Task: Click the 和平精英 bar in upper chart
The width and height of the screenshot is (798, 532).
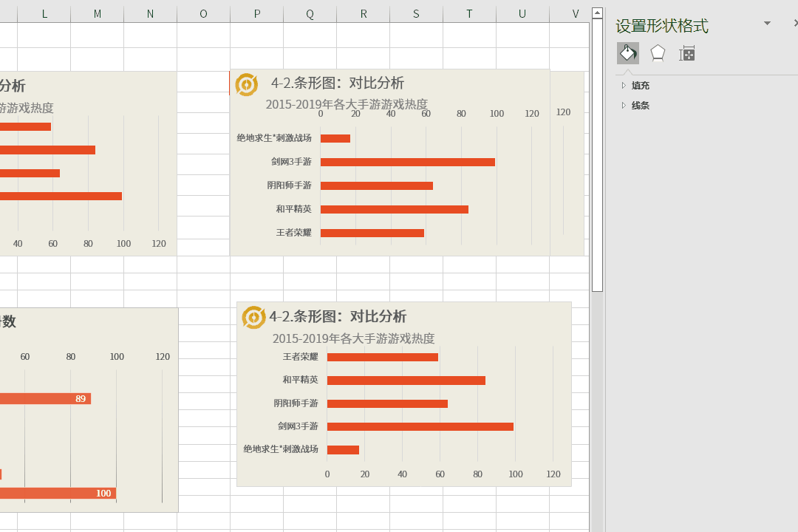Action: click(x=395, y=209)
